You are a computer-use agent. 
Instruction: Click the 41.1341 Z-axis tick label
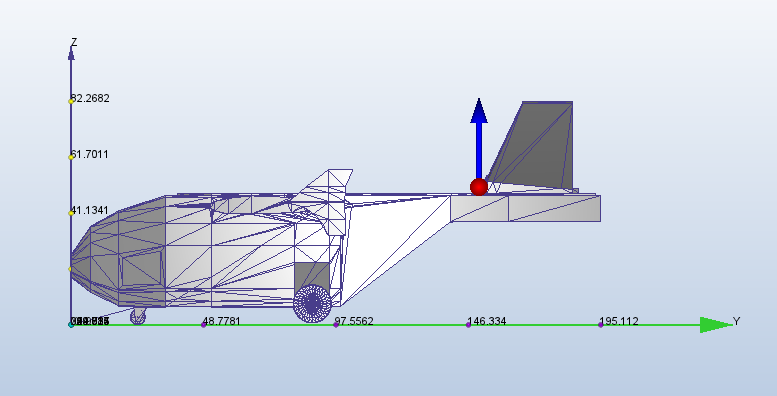89,210
